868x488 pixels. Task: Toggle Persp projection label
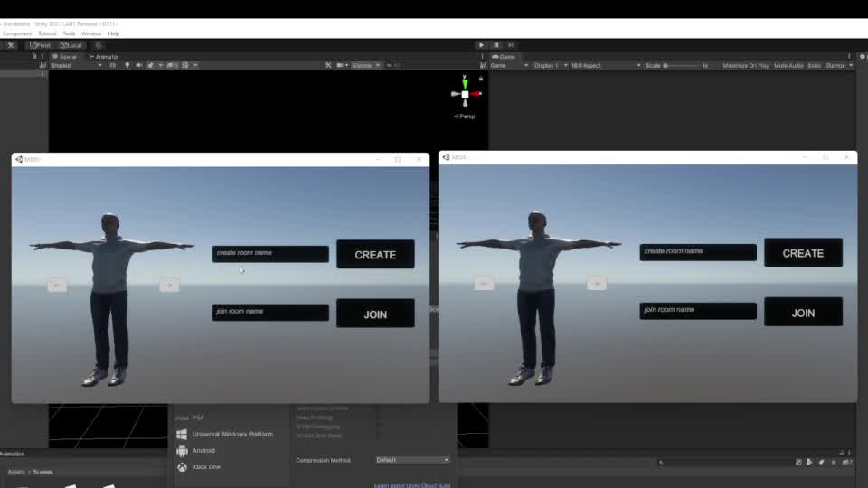465,117
